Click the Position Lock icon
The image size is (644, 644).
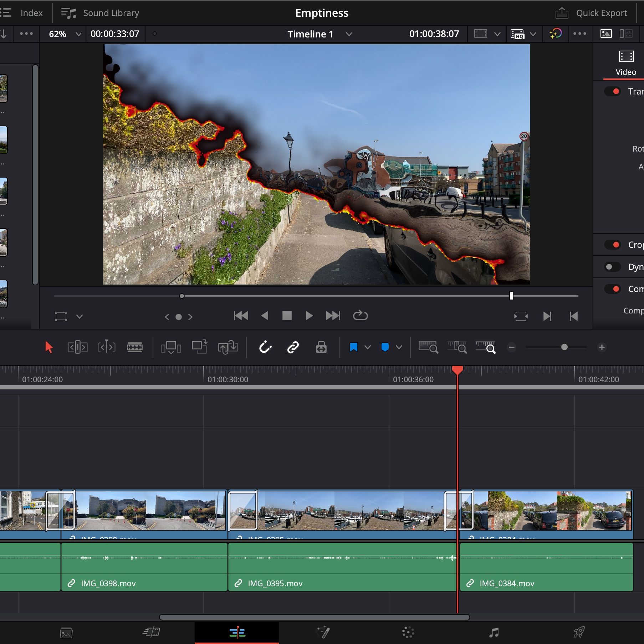[x=321, y=347]
